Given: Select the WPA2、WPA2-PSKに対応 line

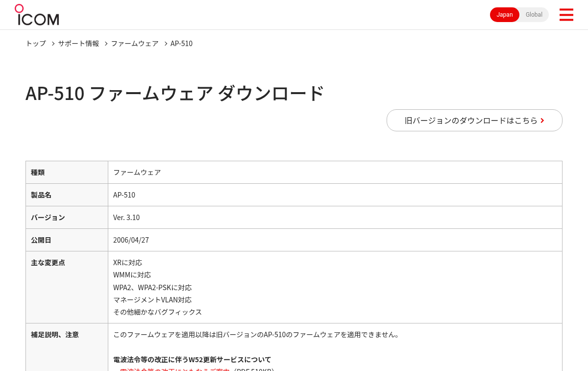Looking at the screenshot, I should [152, 287].
